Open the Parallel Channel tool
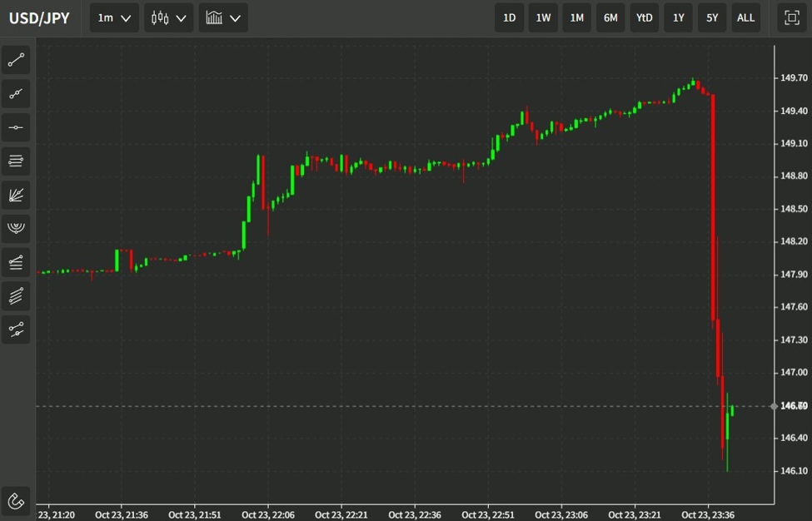Image resolution: width=812 pixels, height=521 pixels. tap(16, 161)
